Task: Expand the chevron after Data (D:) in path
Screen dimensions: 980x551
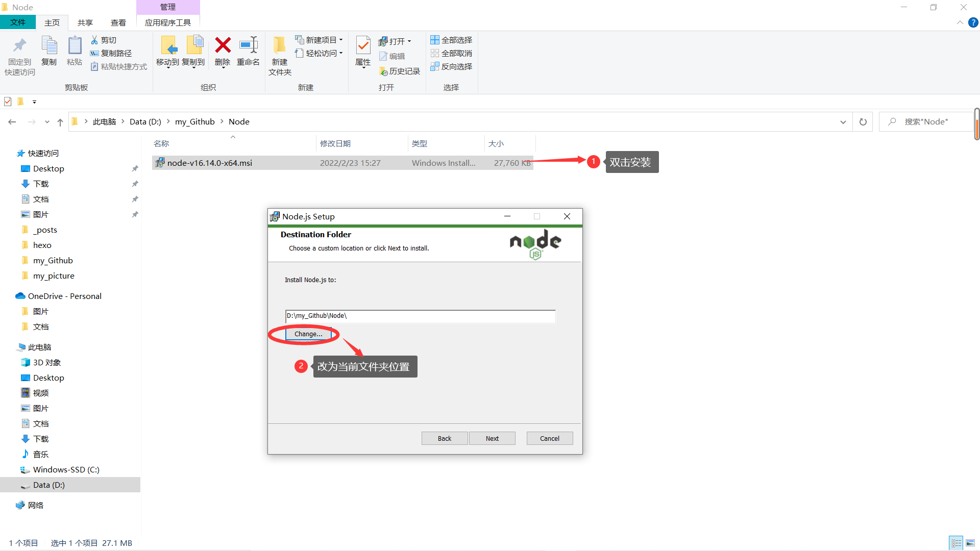Action: click(x=168, y=121)
